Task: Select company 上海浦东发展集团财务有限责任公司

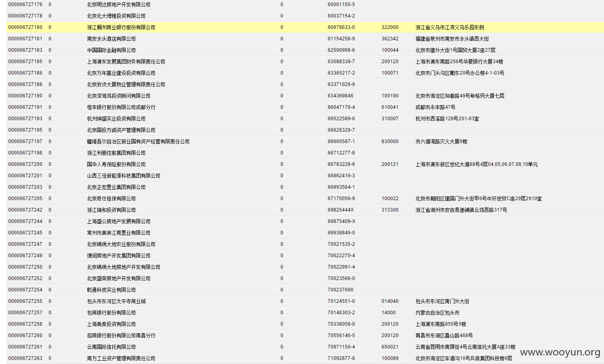Action: pos(126,62)
